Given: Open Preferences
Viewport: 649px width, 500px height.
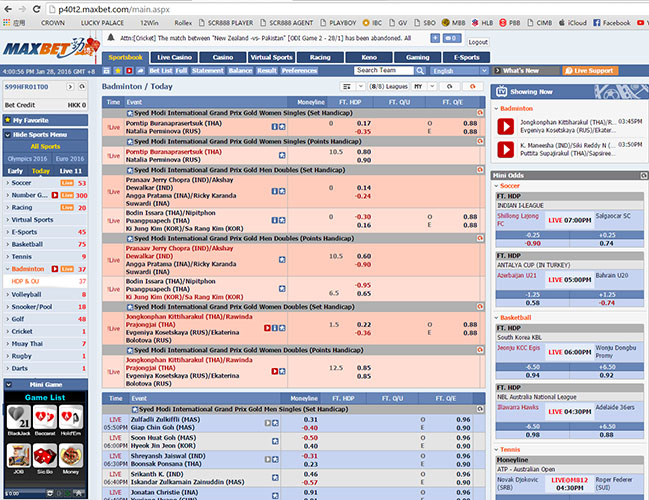Looking at the screenshot, I should coord(299,71).
